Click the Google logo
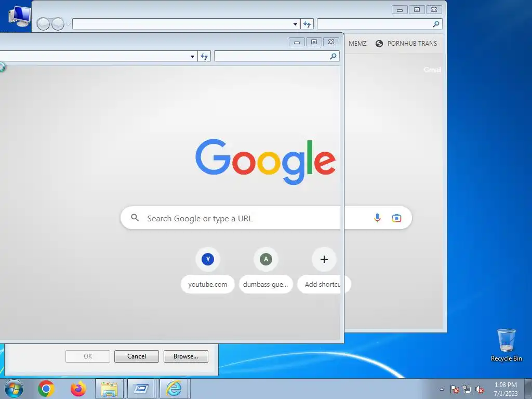 coord(265,162)
